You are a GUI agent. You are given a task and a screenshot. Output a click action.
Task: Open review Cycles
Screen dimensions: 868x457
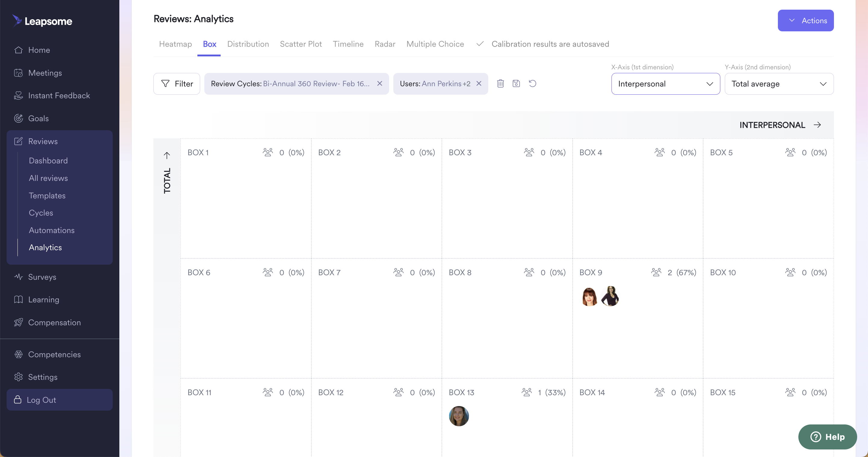point(41,213)
